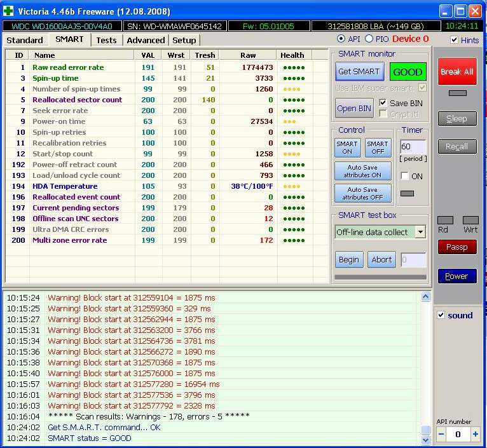This screenshot has width=487, height=448.
Task: Click the Abort test button
Action: [381, 259]
